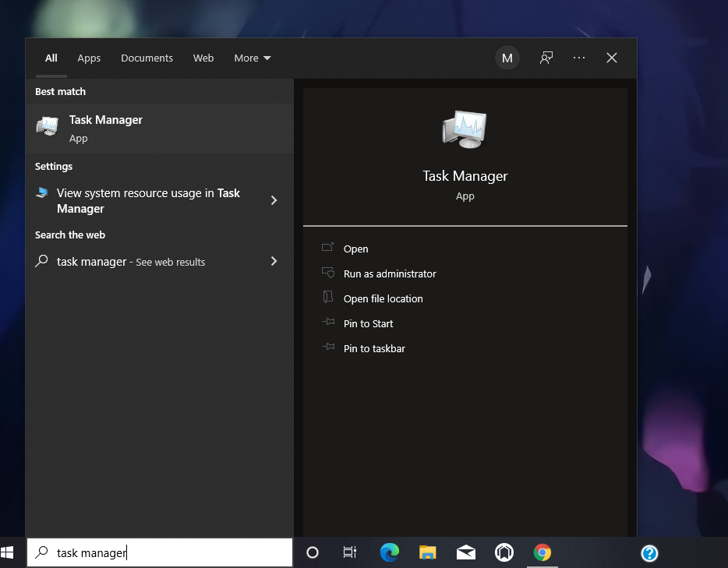Click the magnifier icon in search box

point(42,552)
